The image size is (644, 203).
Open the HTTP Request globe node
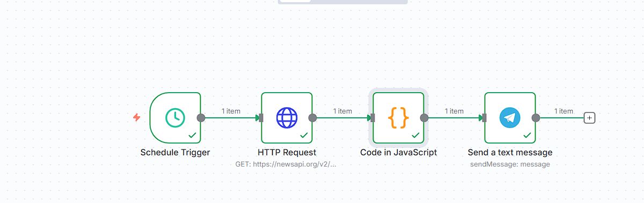(x=287, y=118)
